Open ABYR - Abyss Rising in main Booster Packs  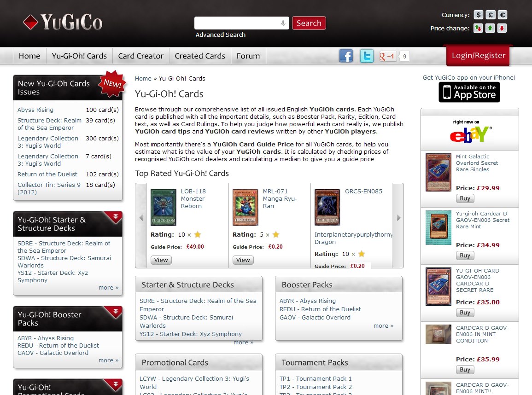(x=307, y=301)
